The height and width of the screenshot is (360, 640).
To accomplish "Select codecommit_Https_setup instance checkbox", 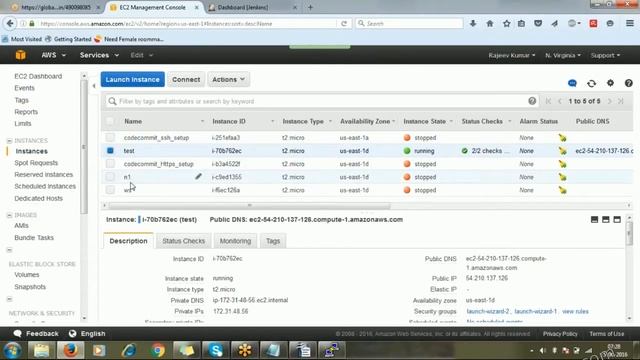I will pyautogui.click(x=110, y=164).
